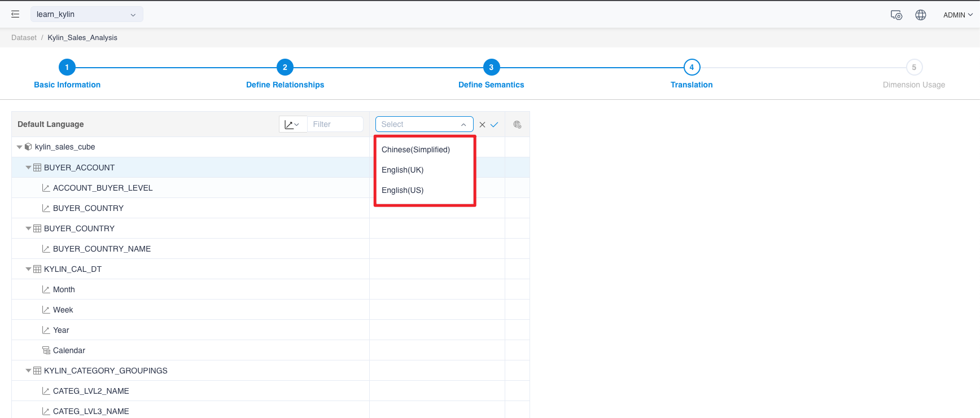Open the globe language switcher icon
This screenshot has height=418, width=980.
[x=921, y=15]
